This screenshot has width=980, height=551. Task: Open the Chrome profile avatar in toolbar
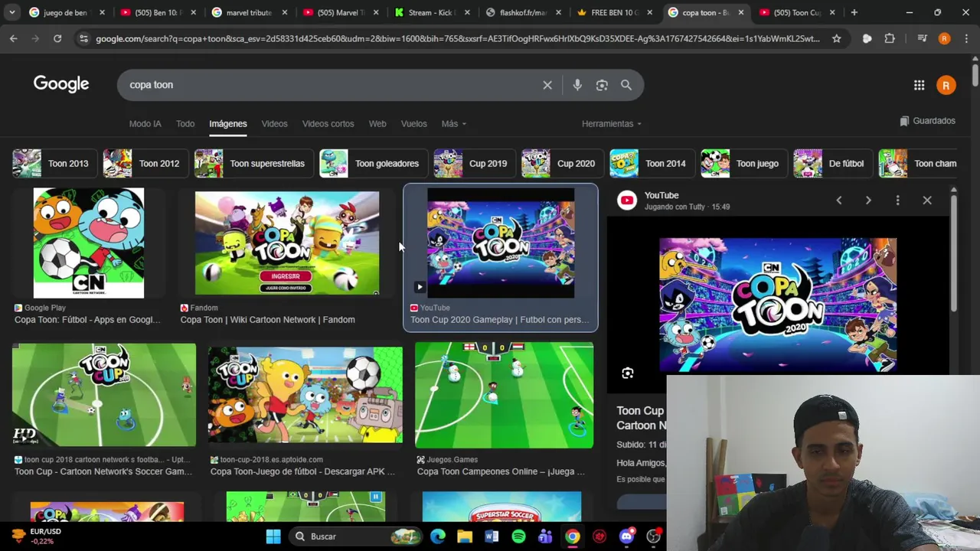click(x=944, y=38)
